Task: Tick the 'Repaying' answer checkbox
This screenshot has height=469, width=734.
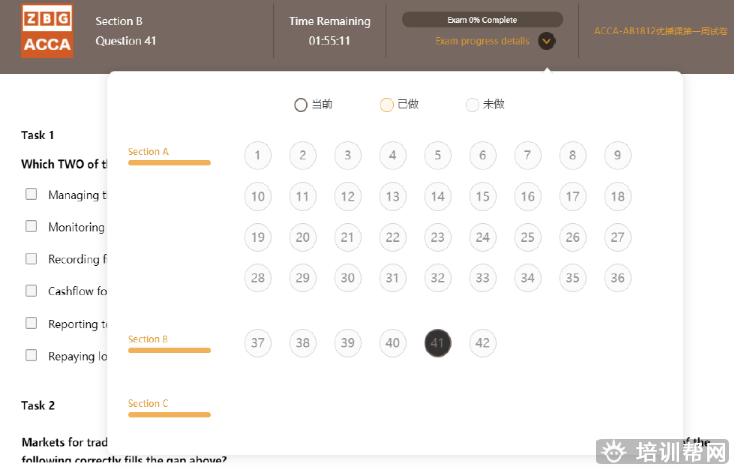Action: (31, 355)
